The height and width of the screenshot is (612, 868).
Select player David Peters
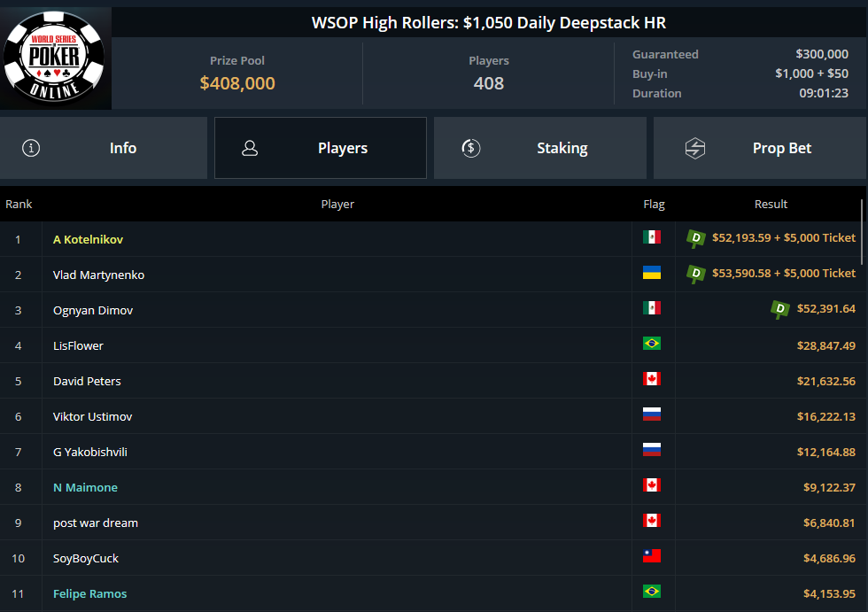tap(87, 381)
